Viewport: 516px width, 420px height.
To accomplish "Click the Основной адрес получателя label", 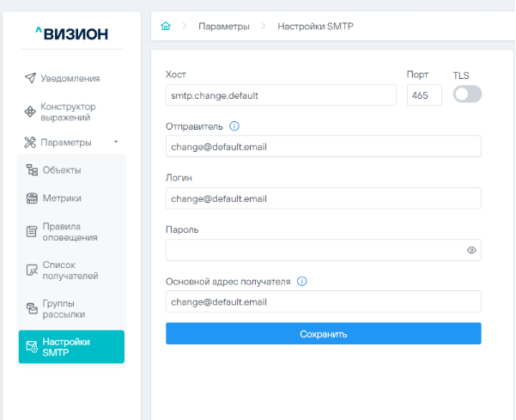I will point(228,282).
